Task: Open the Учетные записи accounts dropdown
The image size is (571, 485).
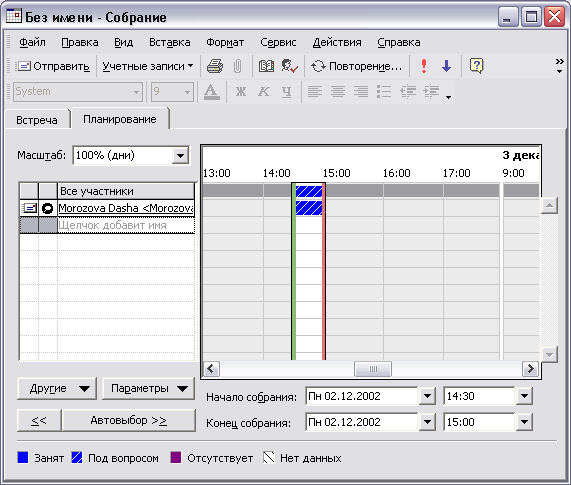Action: [147, 66]
